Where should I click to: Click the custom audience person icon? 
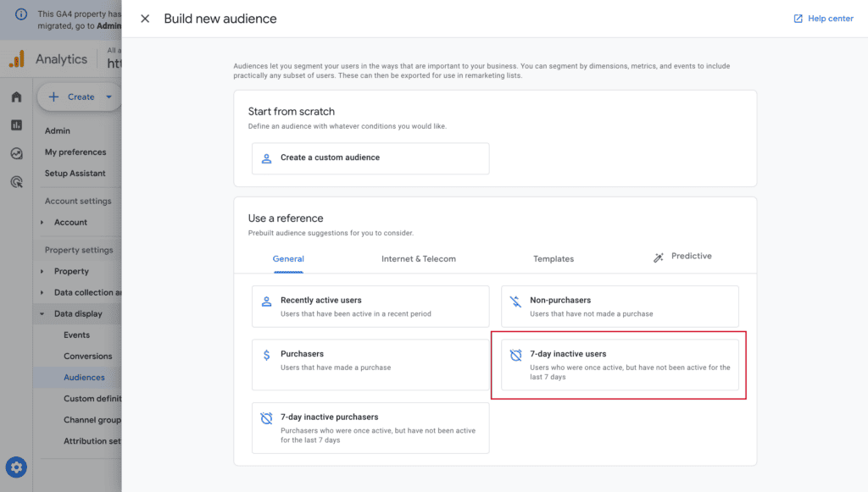tap(266, 158)
